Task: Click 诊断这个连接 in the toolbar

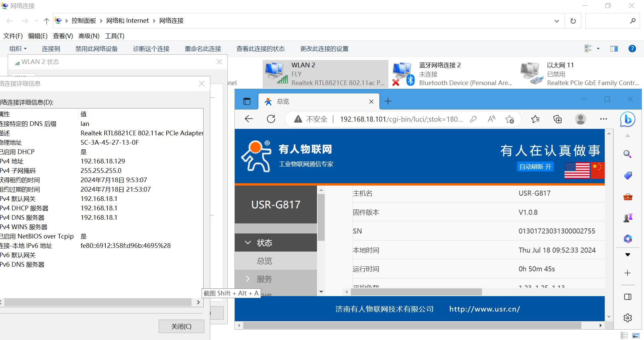Action: [x=151, y=49]
